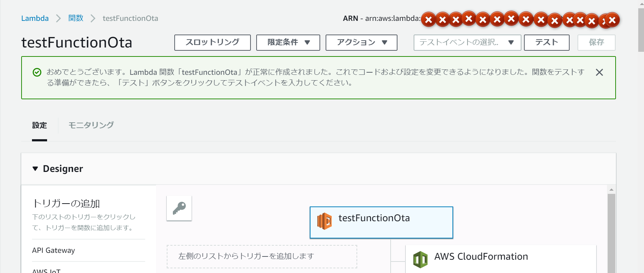
Task: Click the Designer panel scroll-up arrow
Action: [x=611, y=190]
